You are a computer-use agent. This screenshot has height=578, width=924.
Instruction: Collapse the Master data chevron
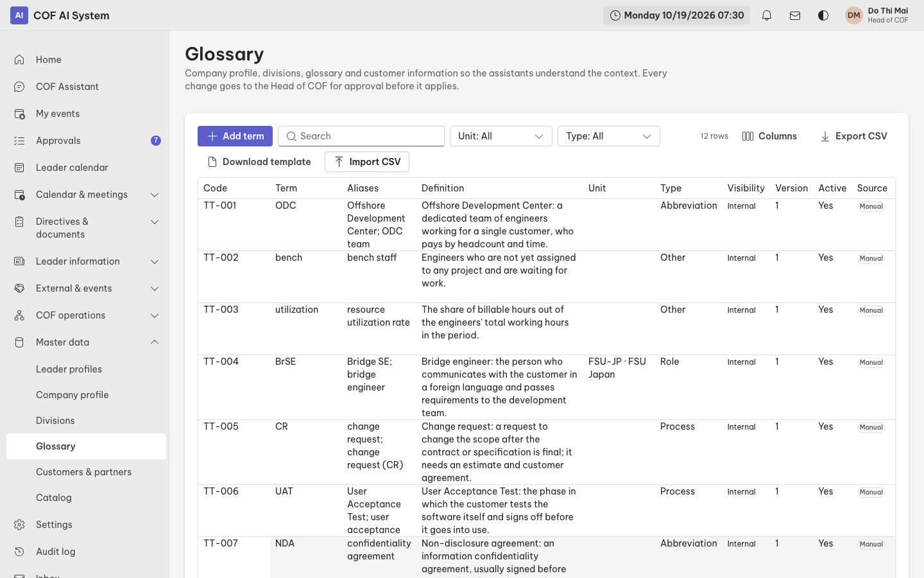point(155,342)
